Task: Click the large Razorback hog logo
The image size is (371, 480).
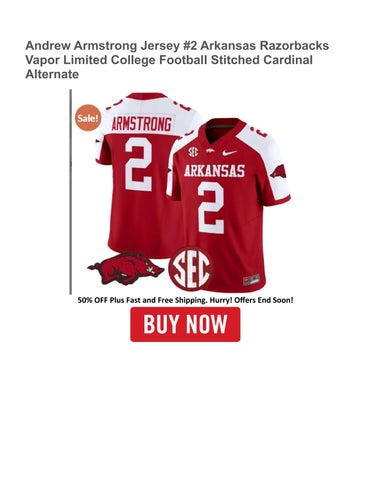Action: (x=126, y=268)
